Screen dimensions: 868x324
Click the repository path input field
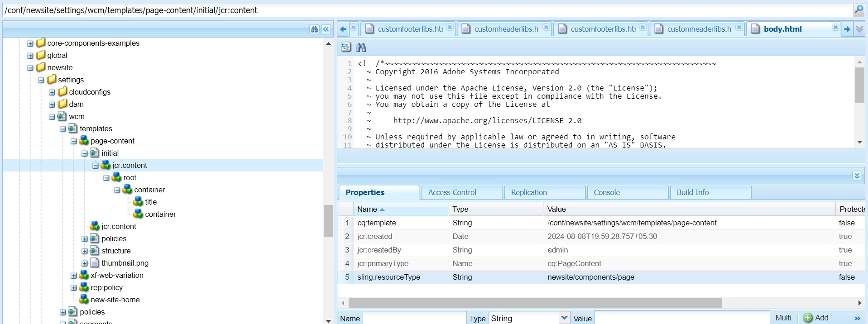(x=428, y=10)
